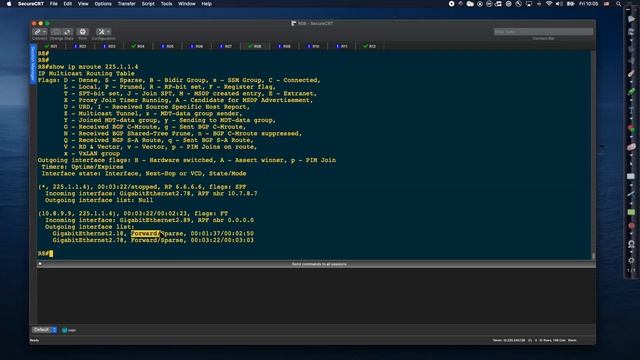The image size is (640, 360).
Task: Select the eraser tool in annotation palette
Action: (631, 147)
